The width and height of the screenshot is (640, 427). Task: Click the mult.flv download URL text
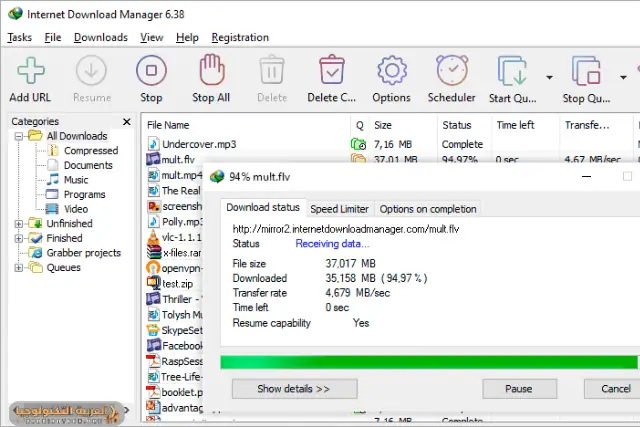point(346,229)
